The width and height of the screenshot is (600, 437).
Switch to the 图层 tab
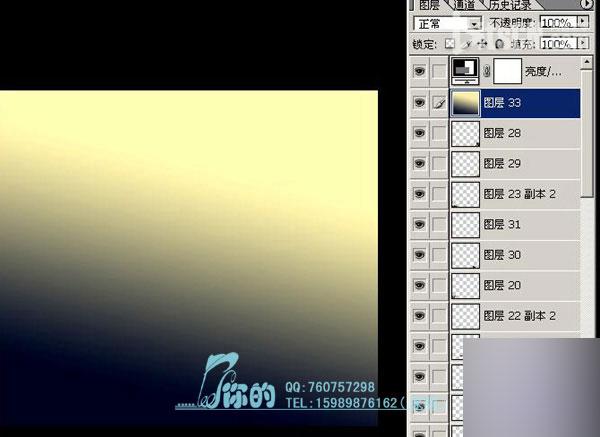click(x=429, y=5)
